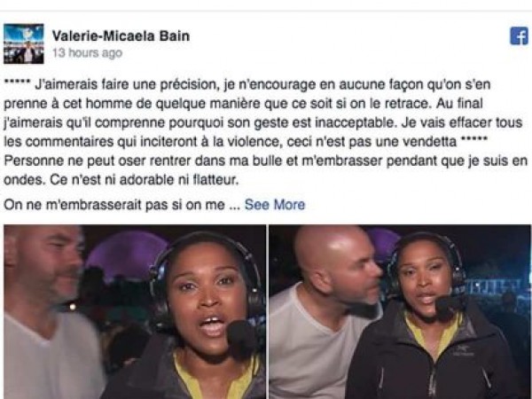This screenshot has width=532, height=399.
Task: Open the left photo of the reporter
Action: (135, 311)
